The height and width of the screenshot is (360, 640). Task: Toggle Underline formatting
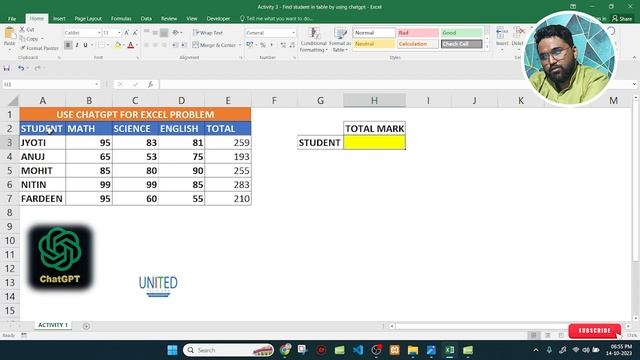pyautogui.click(x=85, y=45)
